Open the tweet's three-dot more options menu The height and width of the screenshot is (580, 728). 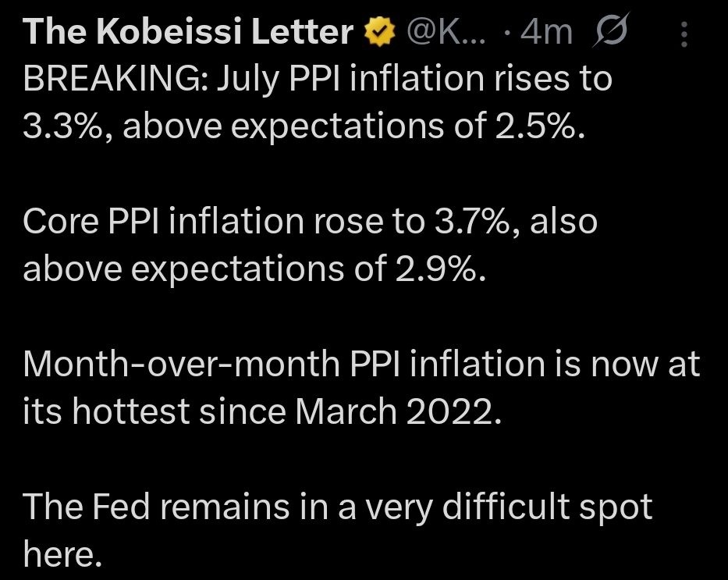pos(685,34)
